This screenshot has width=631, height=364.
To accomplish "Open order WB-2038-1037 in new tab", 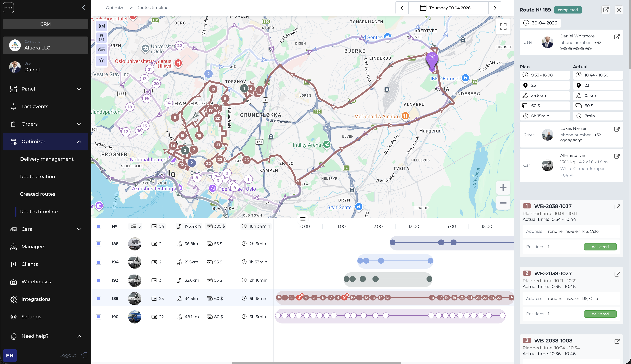I will pos(617,207).
